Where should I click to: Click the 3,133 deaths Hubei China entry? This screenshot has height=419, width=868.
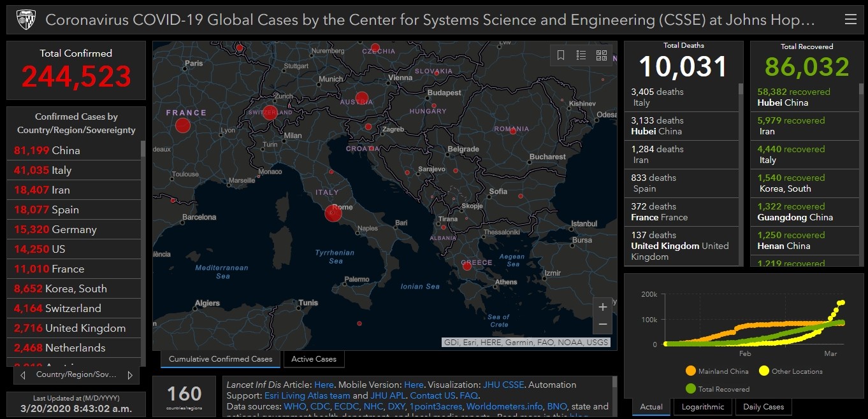tap(681, 126)
